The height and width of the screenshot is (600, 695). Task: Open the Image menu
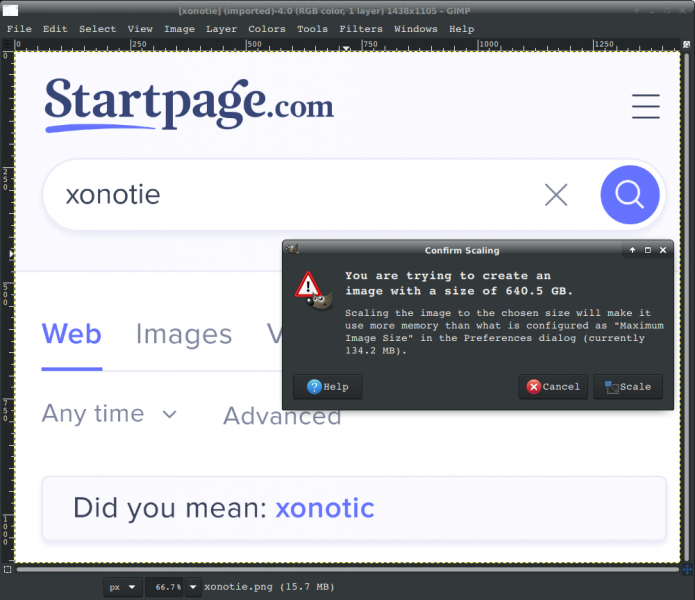(180, 29)
